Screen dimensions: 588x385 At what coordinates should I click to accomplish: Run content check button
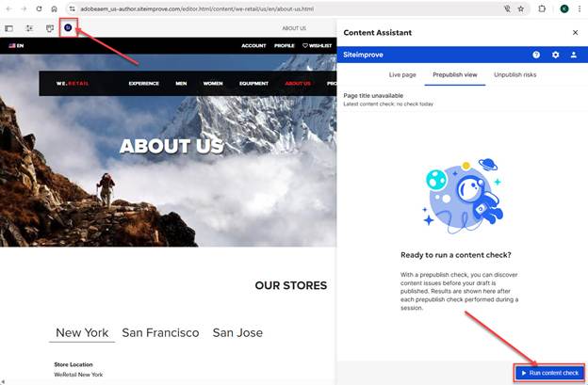click(549, 373)
